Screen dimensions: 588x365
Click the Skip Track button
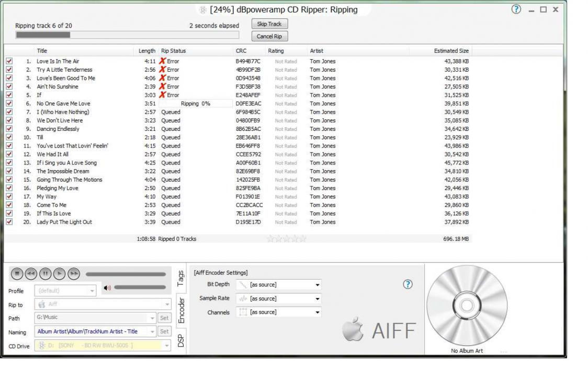coord(269,24)
